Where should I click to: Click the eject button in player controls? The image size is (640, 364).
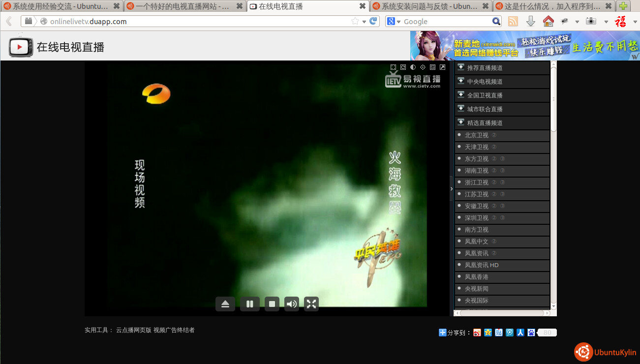[225, 304]
